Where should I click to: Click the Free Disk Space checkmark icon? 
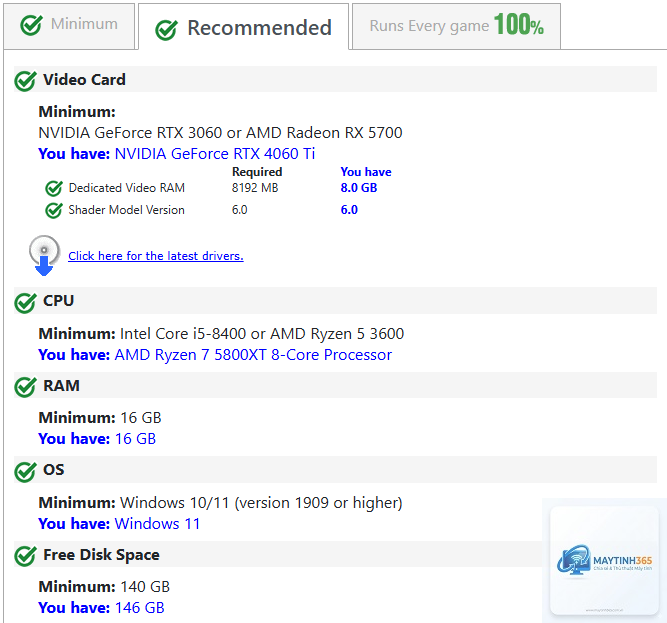coord(25,556)
